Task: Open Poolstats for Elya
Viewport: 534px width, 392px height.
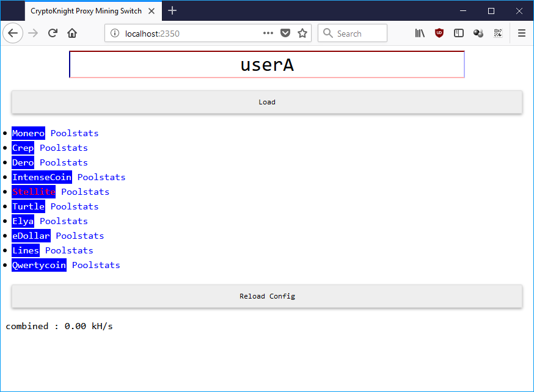Action: (x=64, y=221)
